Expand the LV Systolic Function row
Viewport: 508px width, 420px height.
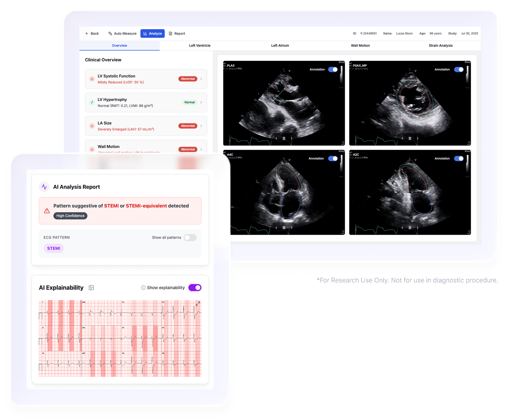[x=201, y=79]
